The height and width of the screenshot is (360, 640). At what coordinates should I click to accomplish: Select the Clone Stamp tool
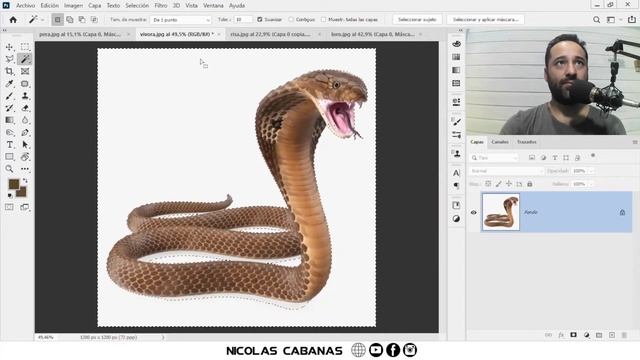(25, 96)
